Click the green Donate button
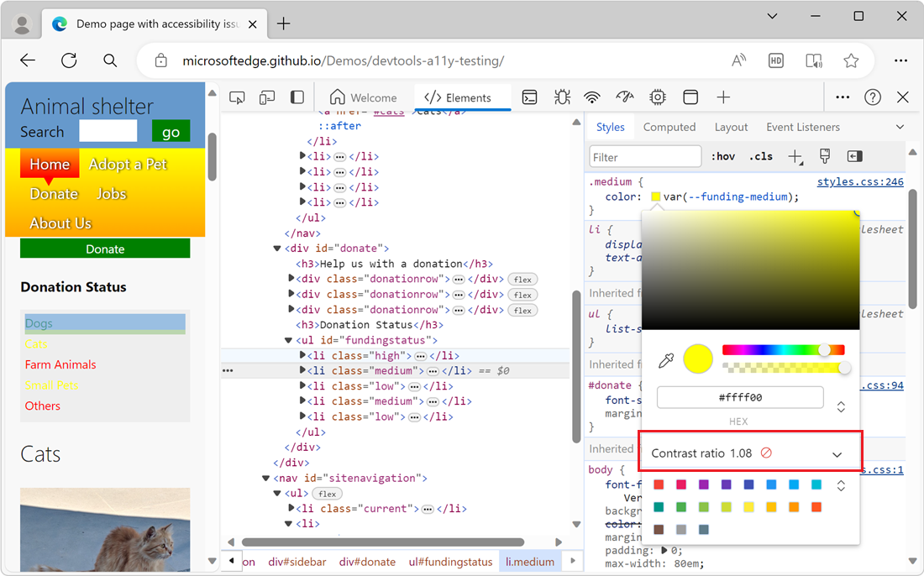Screen dimensions: 924x576 coord(104,249)
